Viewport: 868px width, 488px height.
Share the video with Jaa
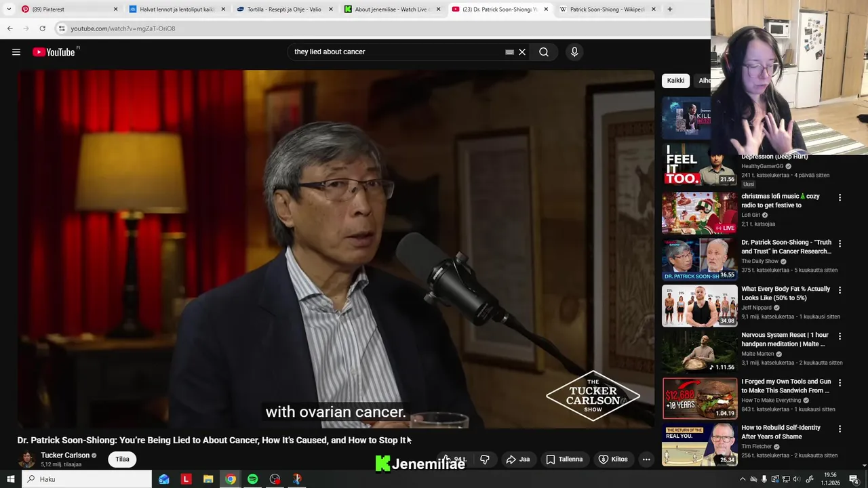518,460
